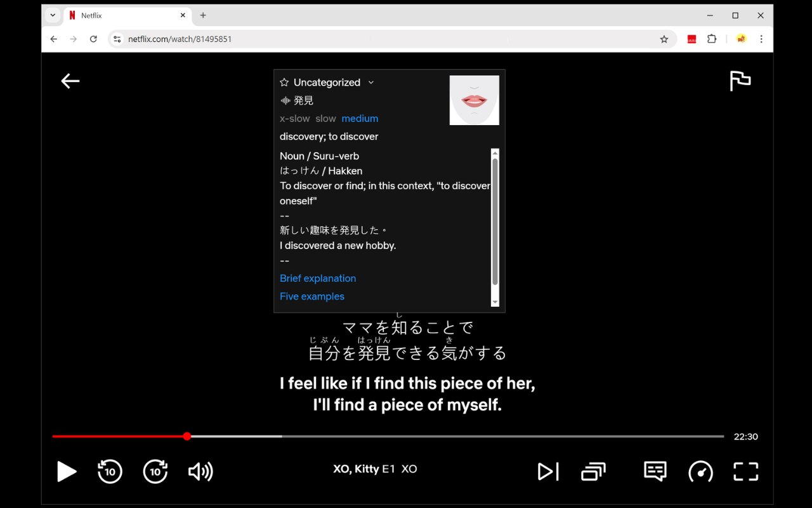
Task: Expand the Uncategorized category dropdown
Action: tap(371, 83)
